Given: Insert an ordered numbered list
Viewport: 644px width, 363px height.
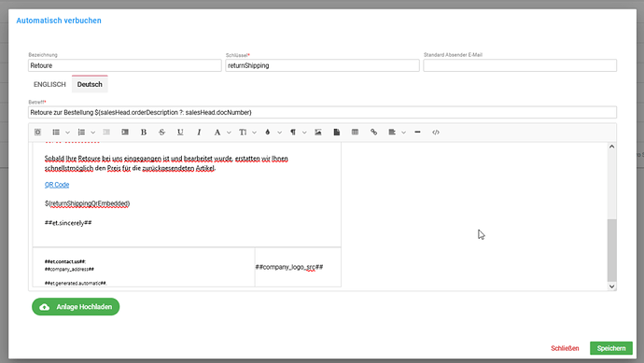Looking at the screenshot, I should point(81,133).
